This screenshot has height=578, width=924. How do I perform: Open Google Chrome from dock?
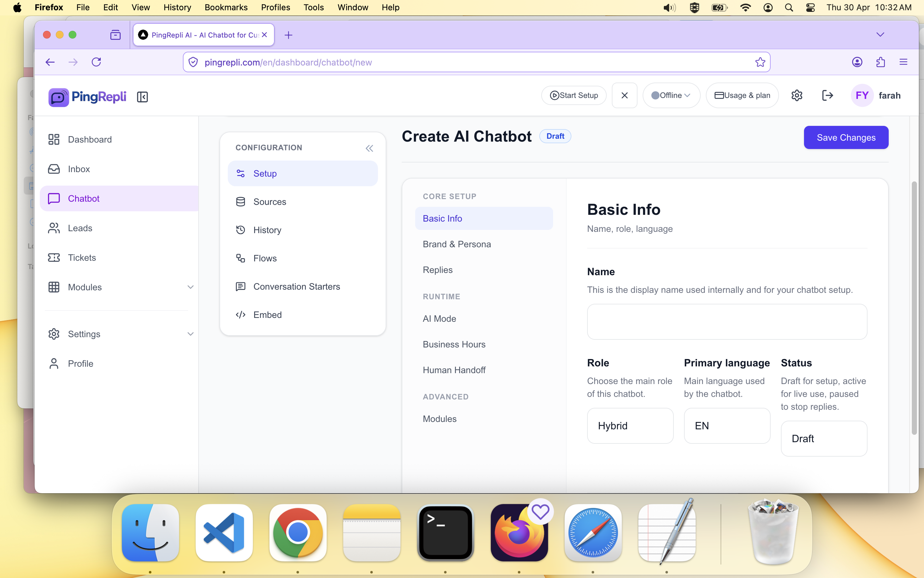298,533
